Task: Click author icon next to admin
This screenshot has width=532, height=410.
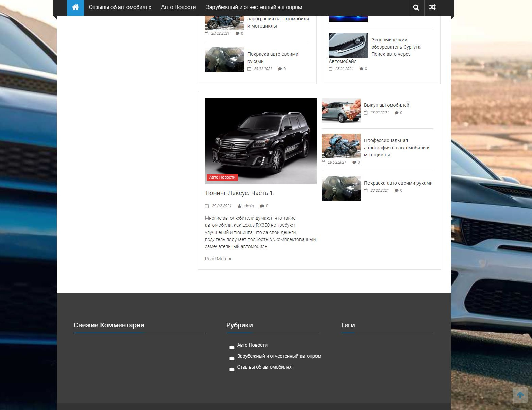Action: [239, 206]
